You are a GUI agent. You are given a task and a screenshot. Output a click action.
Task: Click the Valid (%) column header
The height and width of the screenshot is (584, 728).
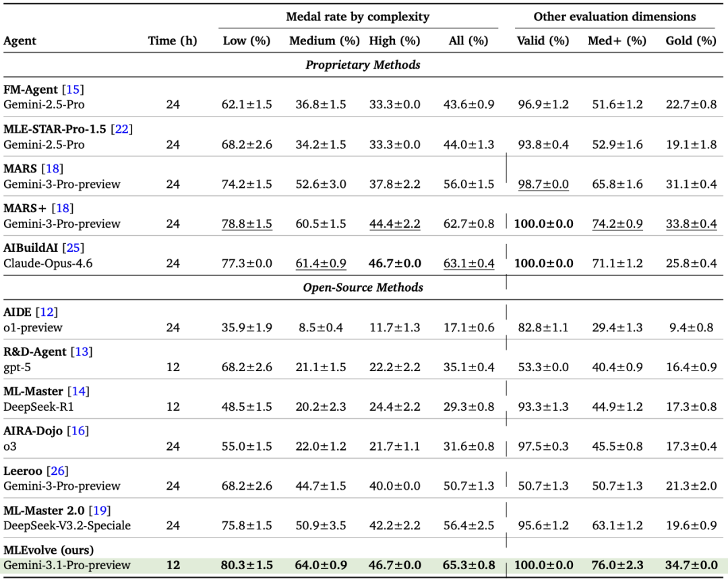(543, 41)
